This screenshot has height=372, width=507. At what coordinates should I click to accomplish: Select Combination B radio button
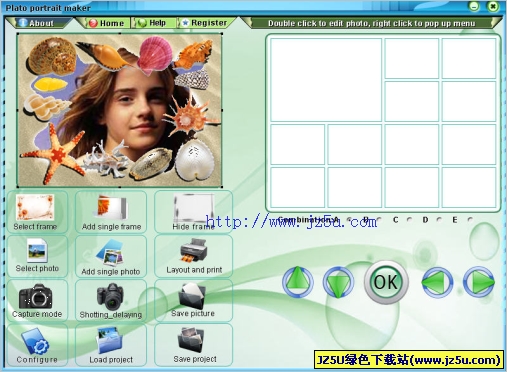[379, 220]
